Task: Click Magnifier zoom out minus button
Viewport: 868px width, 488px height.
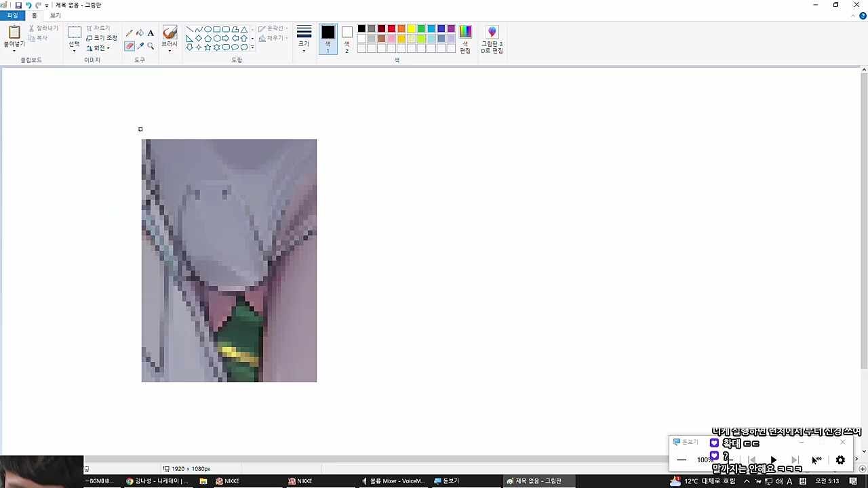Action: (682, 460)
